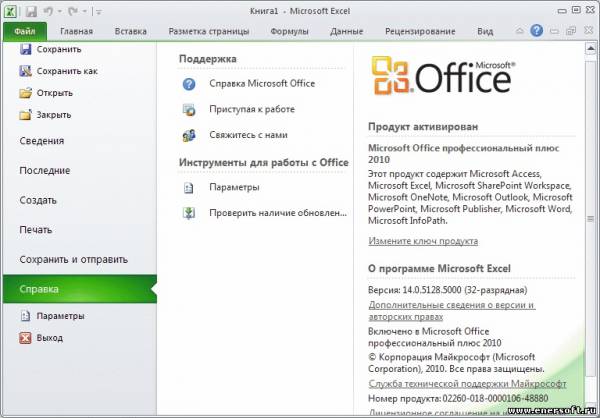Image resolution: width=600 pixels, height=418 pixels.
Task: Click the Свяжитесь с нами people icon
Action: click(189, 136)
